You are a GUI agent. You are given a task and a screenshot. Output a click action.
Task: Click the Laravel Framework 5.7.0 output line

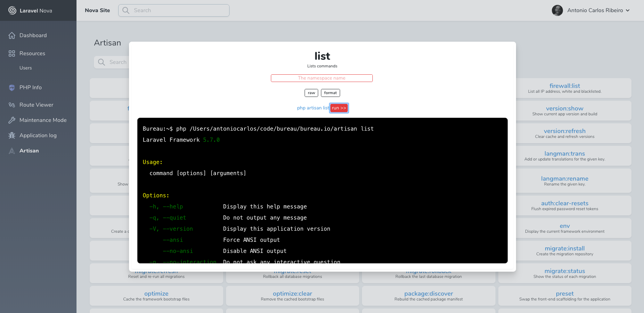181,140
